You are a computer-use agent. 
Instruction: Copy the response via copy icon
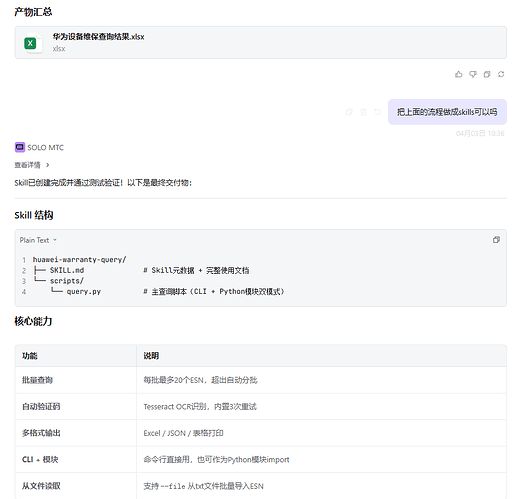pyautogui.click(x=487, y=74)
